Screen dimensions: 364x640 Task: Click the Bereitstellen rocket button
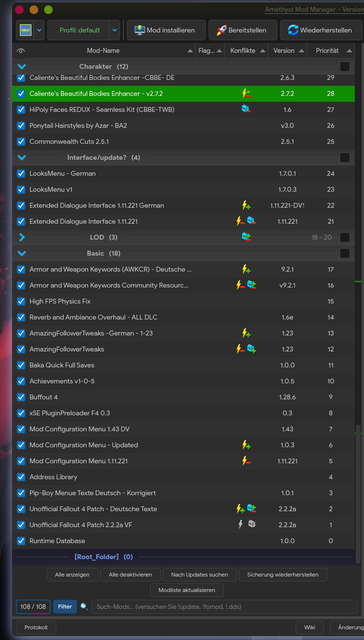[242, 30]
